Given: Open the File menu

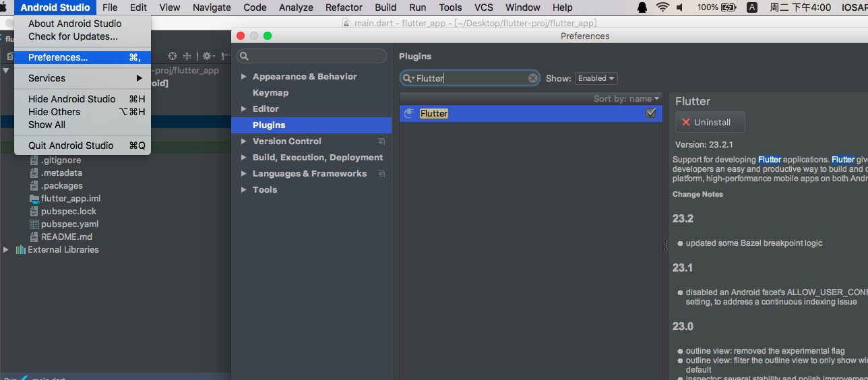Looking at the screenshot, I should pyautogui.click(x=110, y=7).
